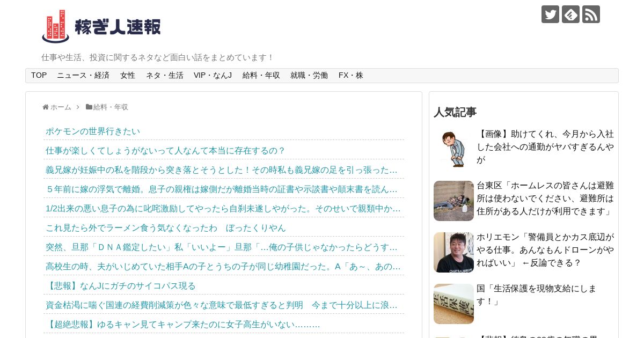
Task: Open article 【超絶悲報】ゆるキャン見てキャンプ
Action: 183,325
